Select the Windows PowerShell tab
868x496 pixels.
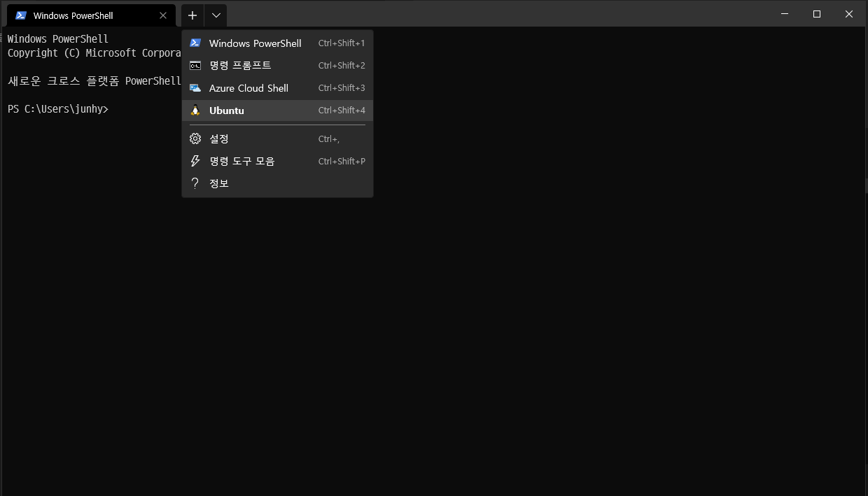pos(91,15)
